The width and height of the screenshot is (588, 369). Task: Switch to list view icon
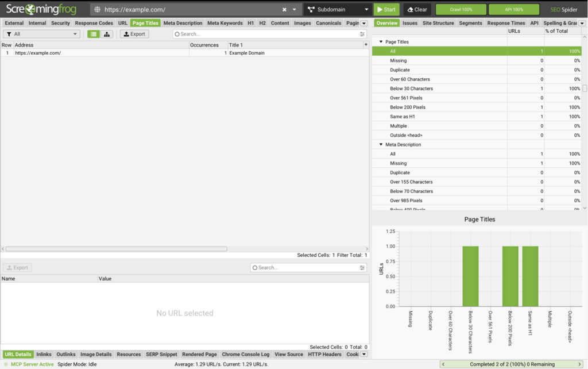click(x=94, y=34)
